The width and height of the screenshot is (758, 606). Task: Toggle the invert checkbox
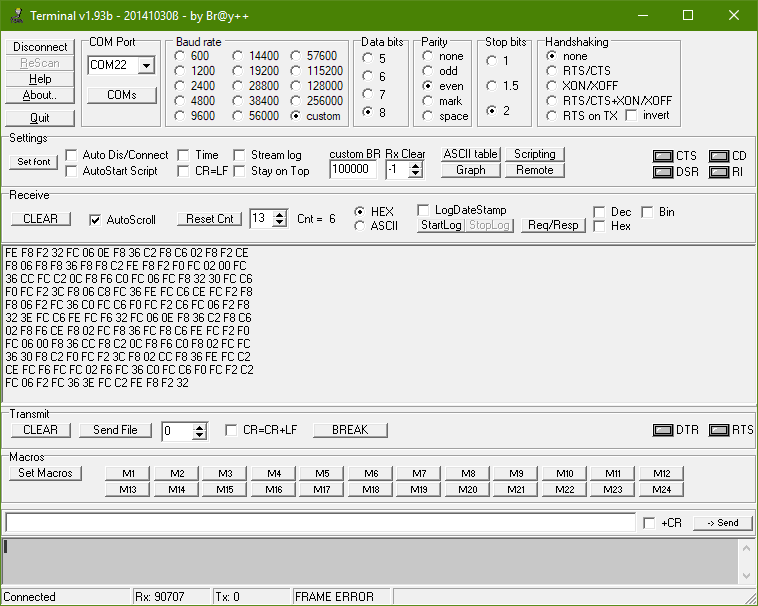coord(631,115)
